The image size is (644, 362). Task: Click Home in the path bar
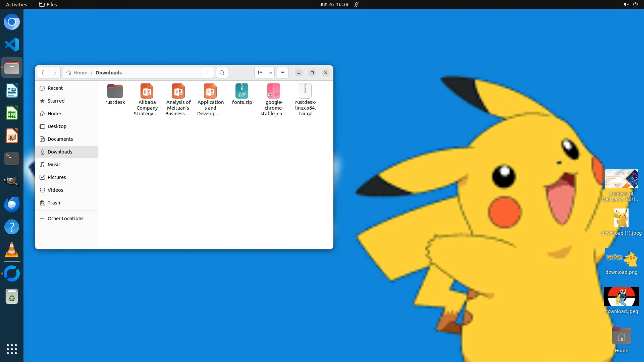pos(80,73)
